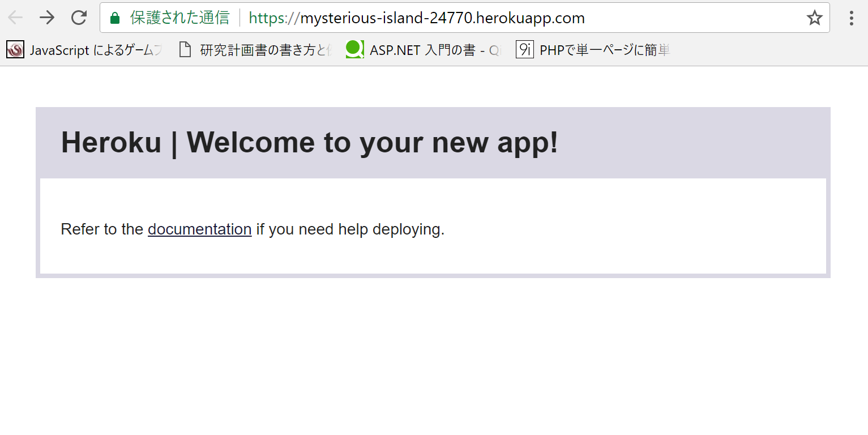The height and width of the screenshot is (435, 868).
Task: Click the green padlock security icon
Action: pyautogui.click(x=114, y=18)
